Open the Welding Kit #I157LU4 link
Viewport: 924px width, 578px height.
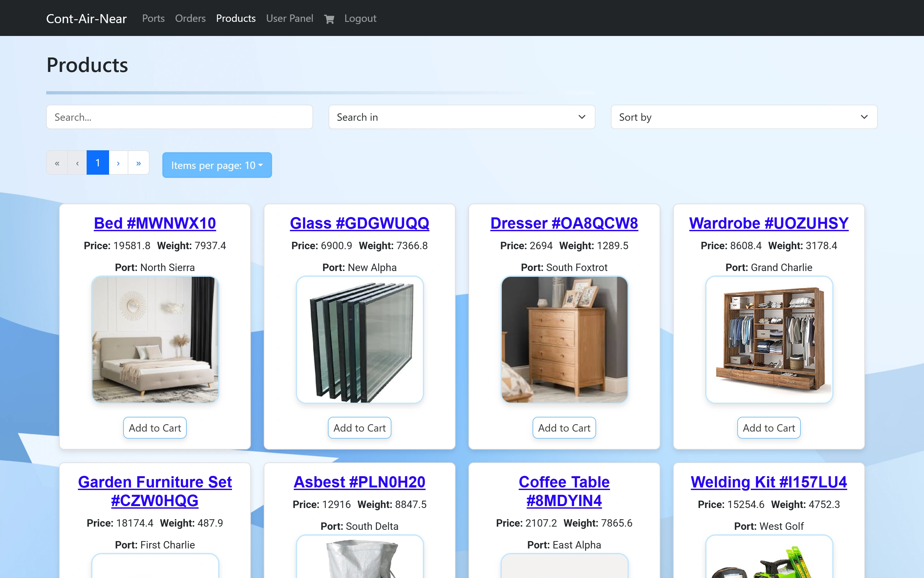[769, 482]
